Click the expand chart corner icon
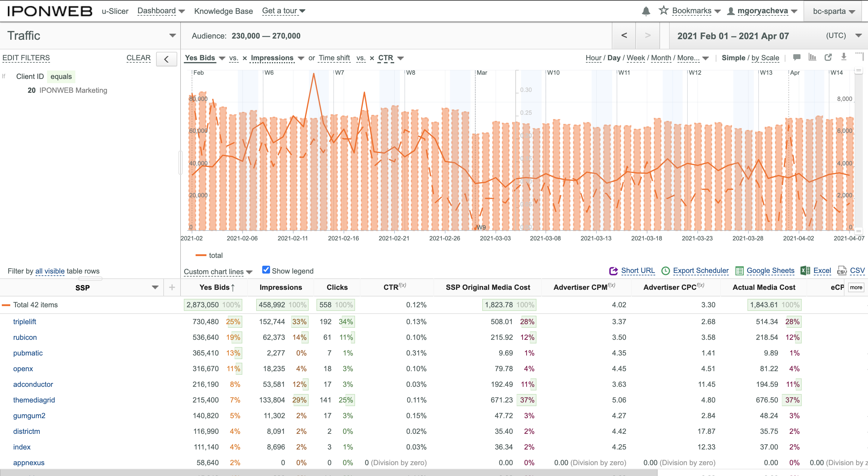Screen dimensions: 868x476 (x=860, y=56)
